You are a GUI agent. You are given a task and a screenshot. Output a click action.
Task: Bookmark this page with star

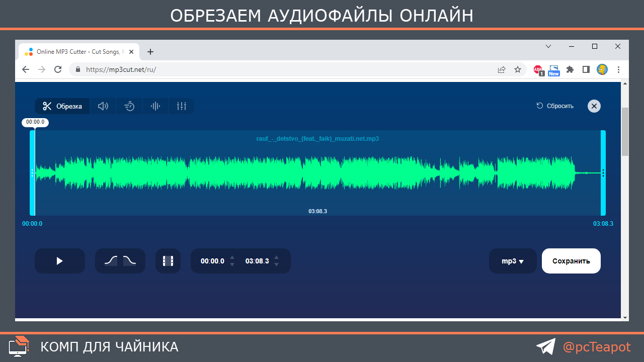(518, 69)
